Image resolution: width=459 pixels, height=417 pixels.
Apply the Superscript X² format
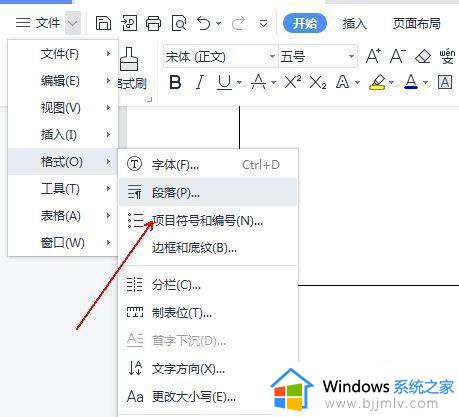293,82
